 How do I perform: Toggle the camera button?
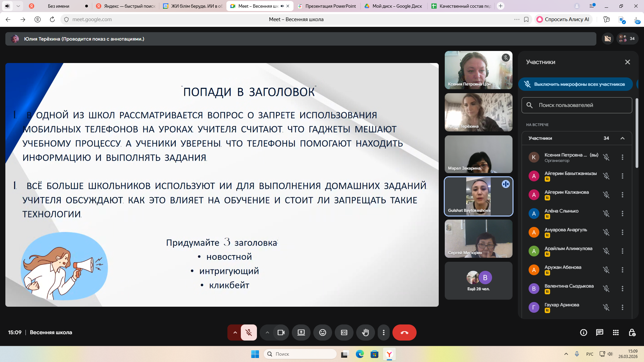pyautogui.click(x=281, y=333)
